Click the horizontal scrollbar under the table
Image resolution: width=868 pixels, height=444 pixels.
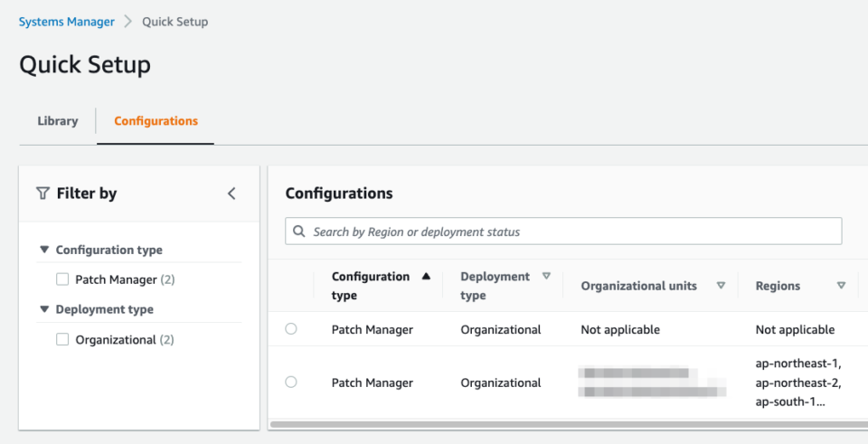pyautogui.click(x=569, y=425)
